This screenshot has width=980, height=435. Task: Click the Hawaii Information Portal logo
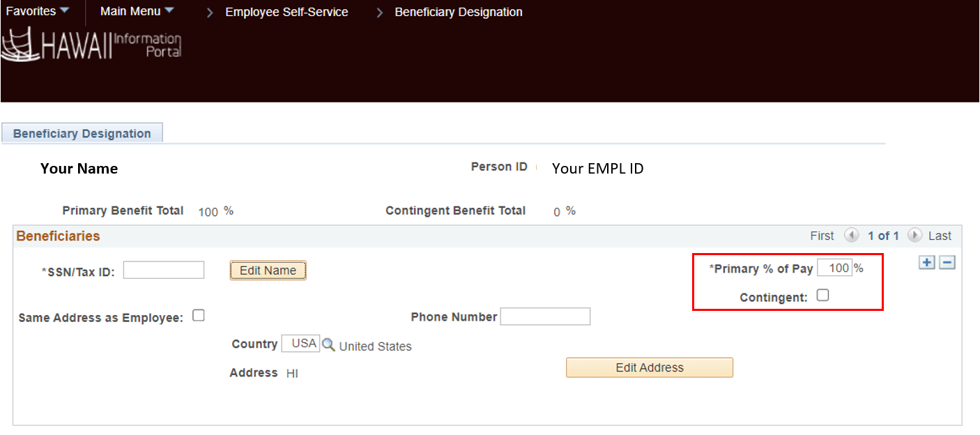tap(91, 44)
